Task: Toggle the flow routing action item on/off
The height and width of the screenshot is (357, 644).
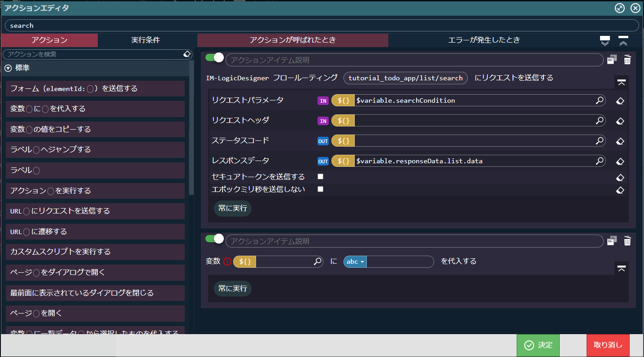Action: click(214, 57)
